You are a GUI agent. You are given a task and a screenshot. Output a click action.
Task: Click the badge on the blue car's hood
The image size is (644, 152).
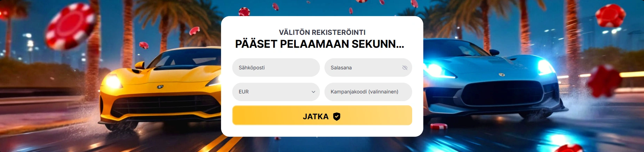pos(502,75)
